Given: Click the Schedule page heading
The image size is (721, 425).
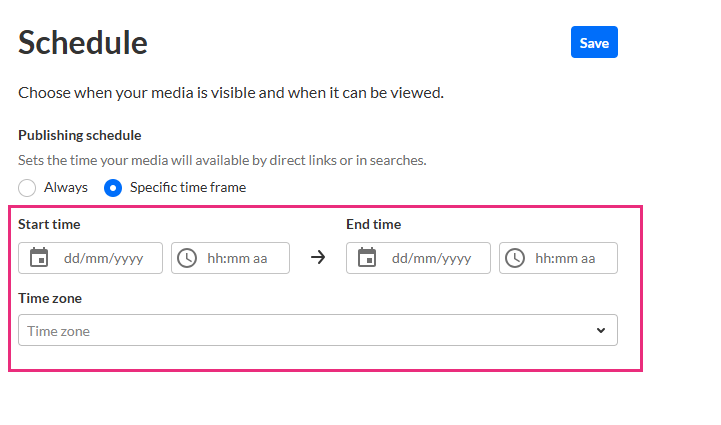Looking at the screenshot, I should [83, 43].
